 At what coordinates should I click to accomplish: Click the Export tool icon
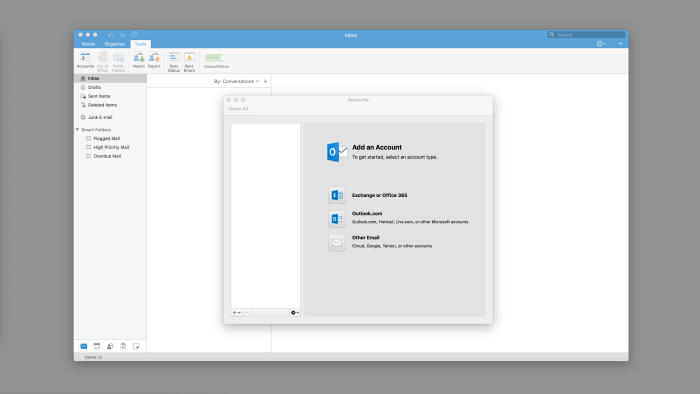point(154,60)
